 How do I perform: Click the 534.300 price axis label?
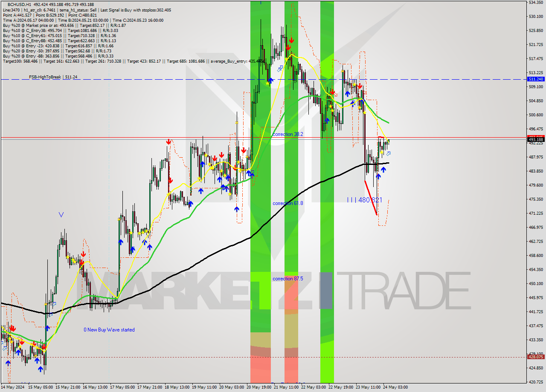pyautogui.click(x=536, y=2)
